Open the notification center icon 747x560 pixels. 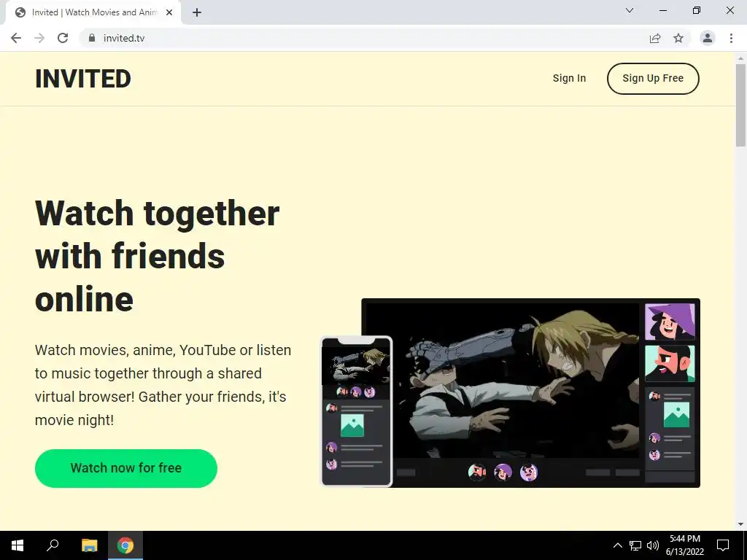point(723,545)
